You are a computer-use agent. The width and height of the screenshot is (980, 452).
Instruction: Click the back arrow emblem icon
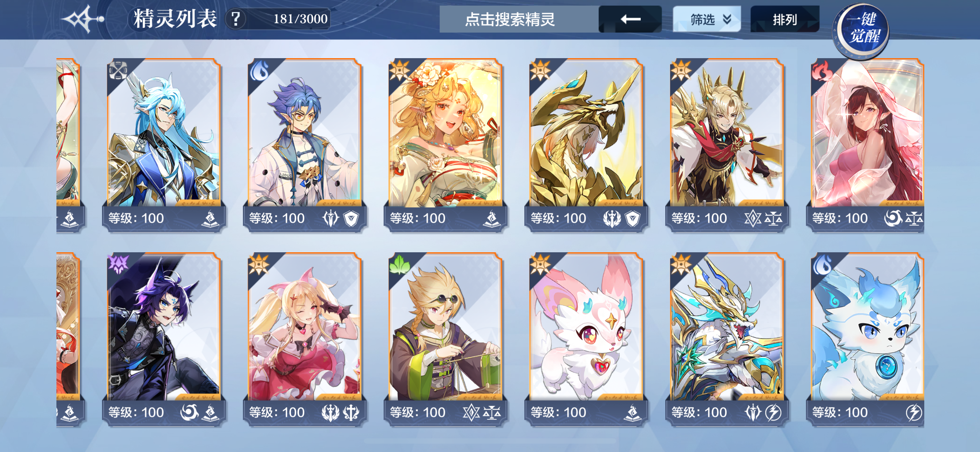point(83,19)
